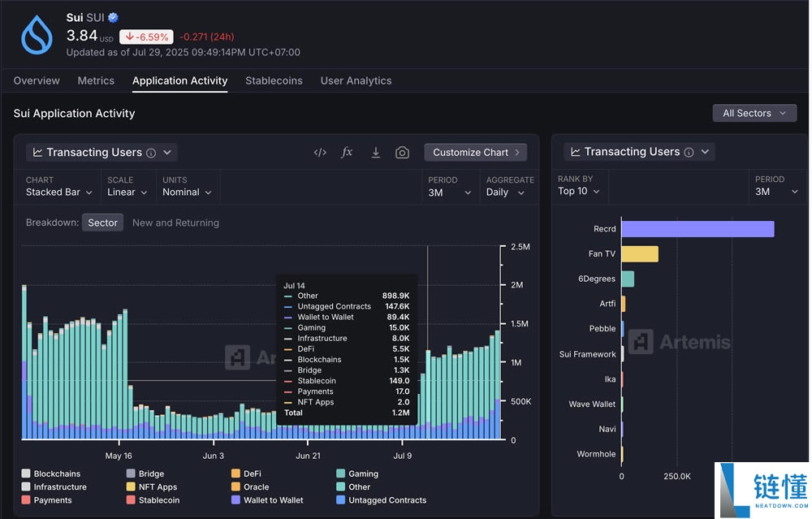The height and width of the screenshot is (519, 812).
Task: Click the verified badge next to SUI
Action: coord(114,17)
